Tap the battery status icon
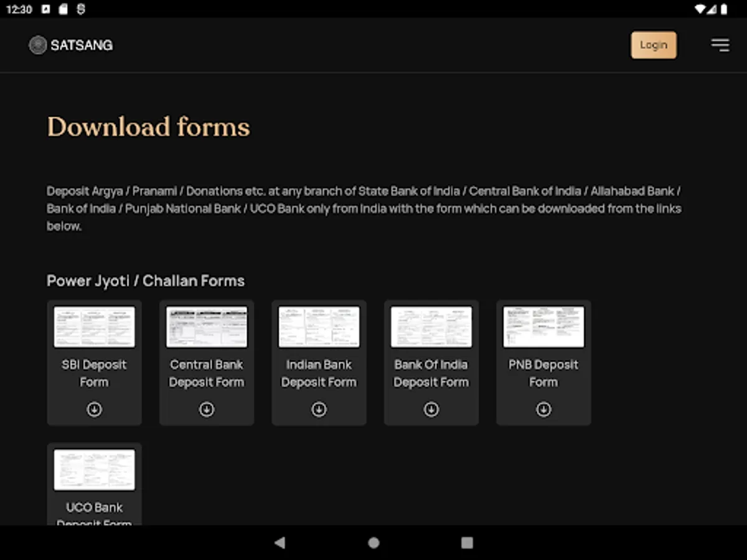This screenshot has width=747, height=560. 724,9
